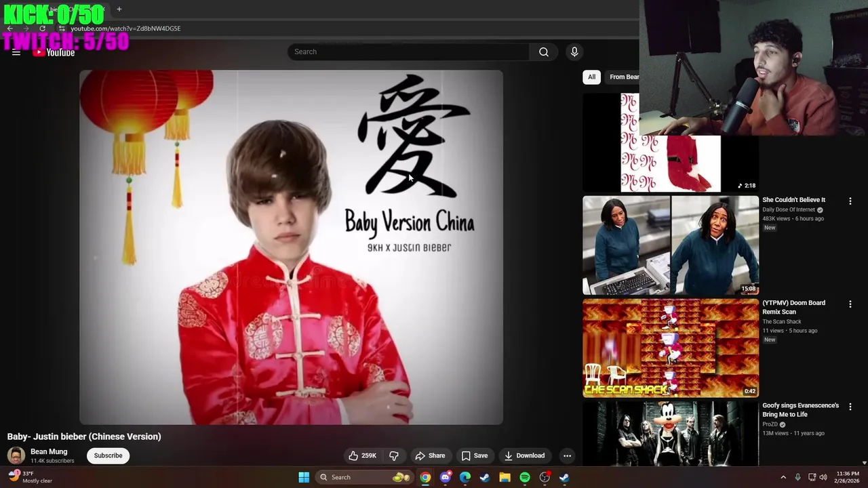868x488 pixels.
Task: Start voice search with the microphone icon
Action: click(x=574, y=52)
